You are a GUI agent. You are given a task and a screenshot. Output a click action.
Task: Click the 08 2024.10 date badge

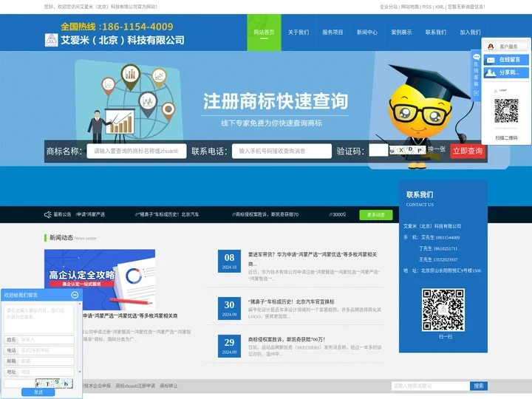[x=229, y=262]
